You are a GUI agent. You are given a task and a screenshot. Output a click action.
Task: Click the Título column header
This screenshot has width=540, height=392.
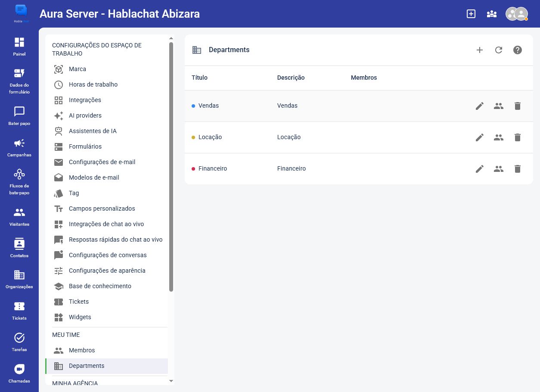(199, 78)
